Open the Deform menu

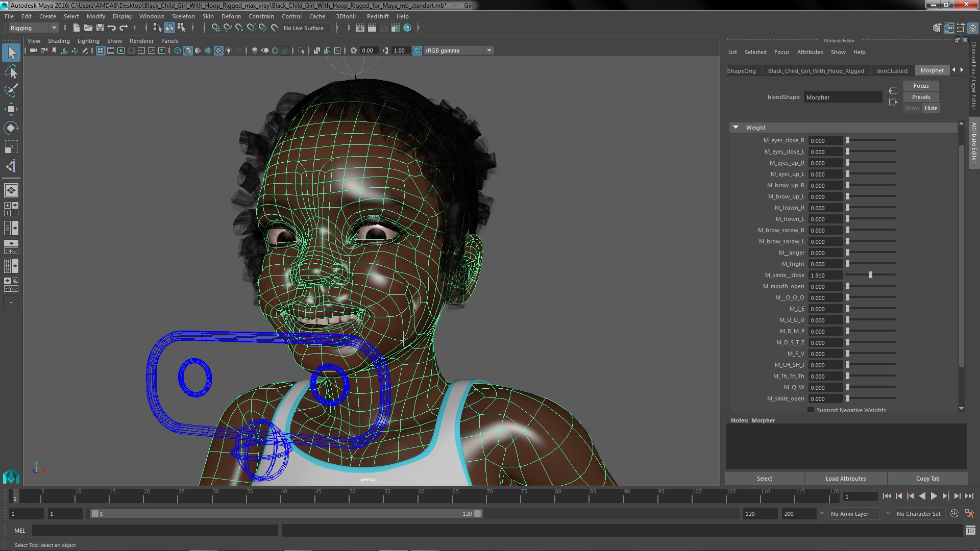(231, 16)
